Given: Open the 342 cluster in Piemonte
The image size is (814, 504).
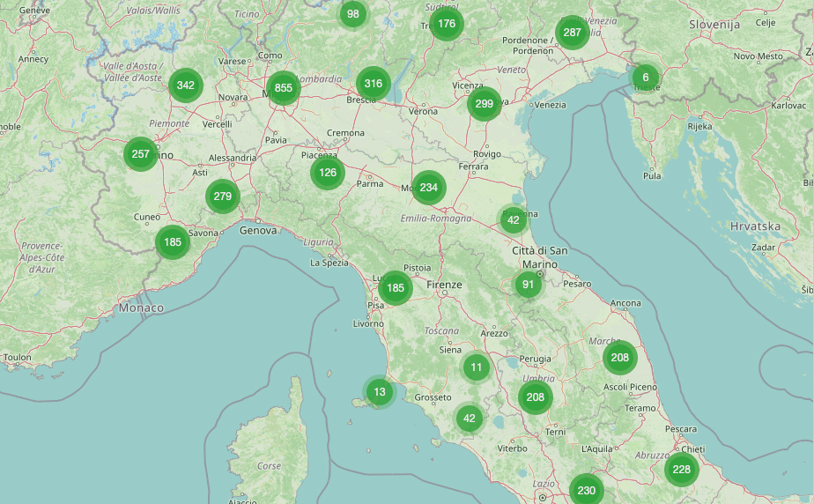Looking at the screenshot, I should click(186, 85).
